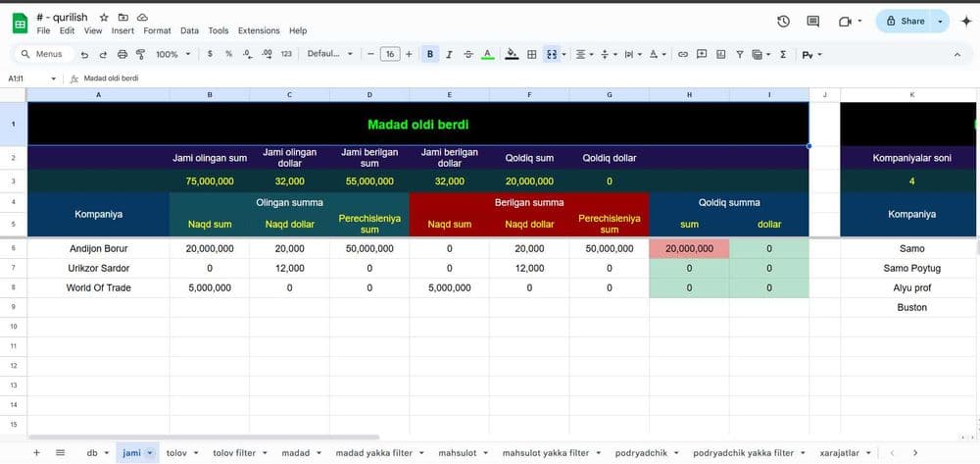Open text rotation dropdown
The image size is (980, 464).
coord(657,54)
